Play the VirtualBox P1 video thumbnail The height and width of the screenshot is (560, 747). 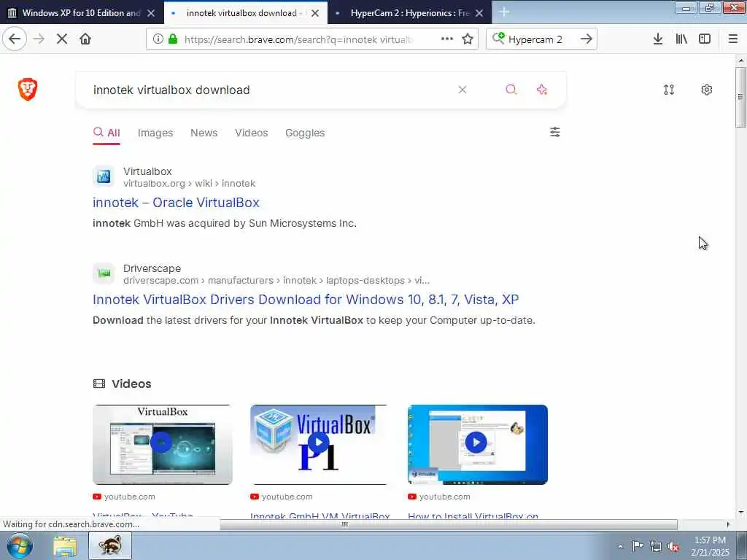pyautogui.click(x=319, y=444)
